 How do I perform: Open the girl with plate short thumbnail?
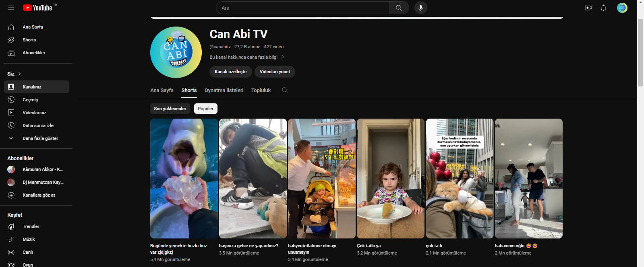(391, 179)
